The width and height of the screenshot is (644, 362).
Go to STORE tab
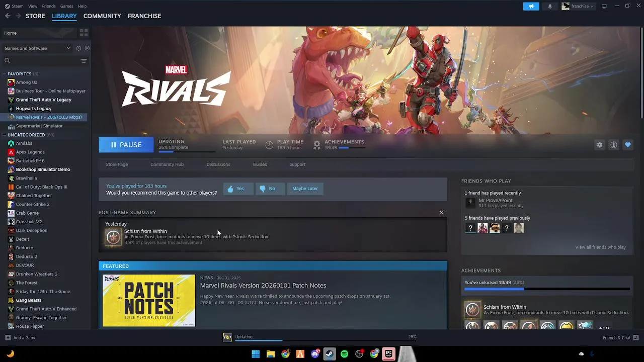tap(35, 16)
